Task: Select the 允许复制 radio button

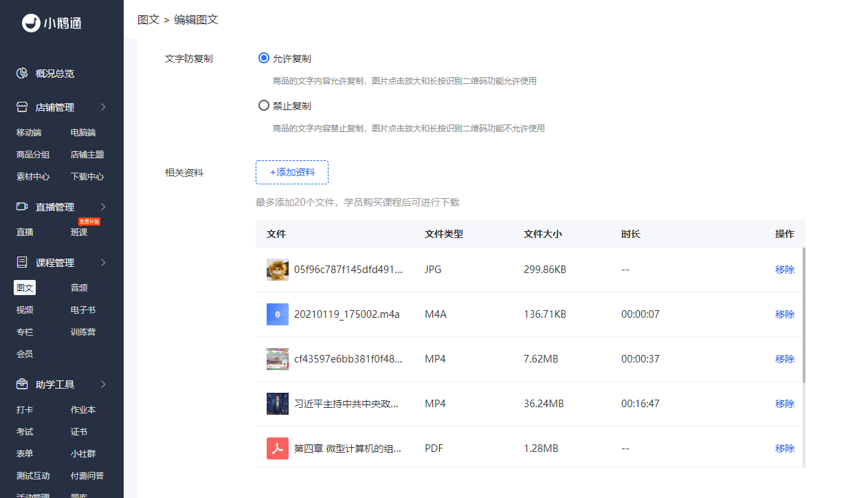Action: coord(263,58)
